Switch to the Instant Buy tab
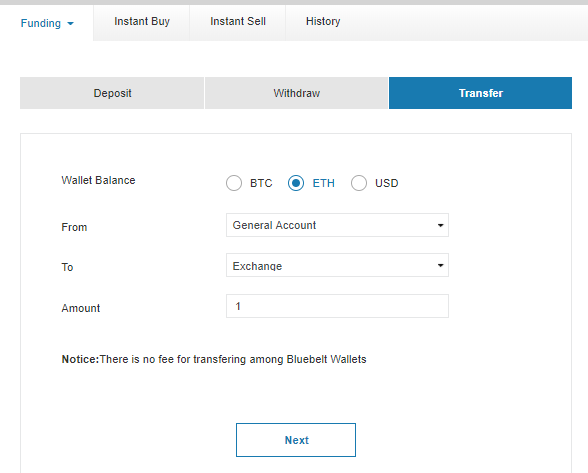 pos(142,21)
